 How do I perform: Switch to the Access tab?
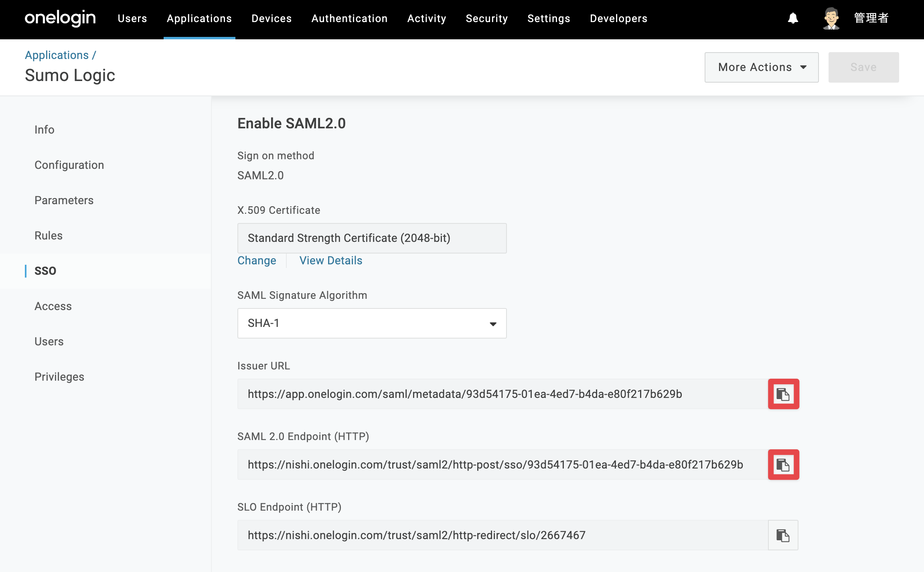point(53,306)
